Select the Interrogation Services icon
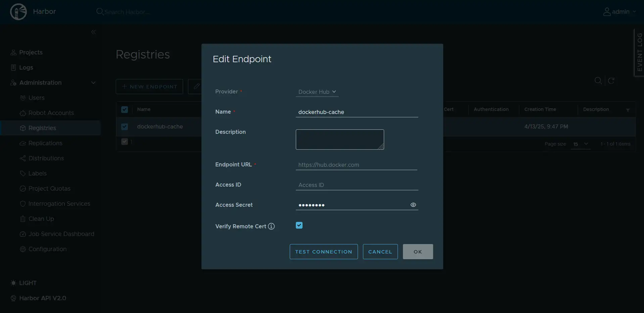The height and width of the screenshot is (313, 644). [22, 204]
